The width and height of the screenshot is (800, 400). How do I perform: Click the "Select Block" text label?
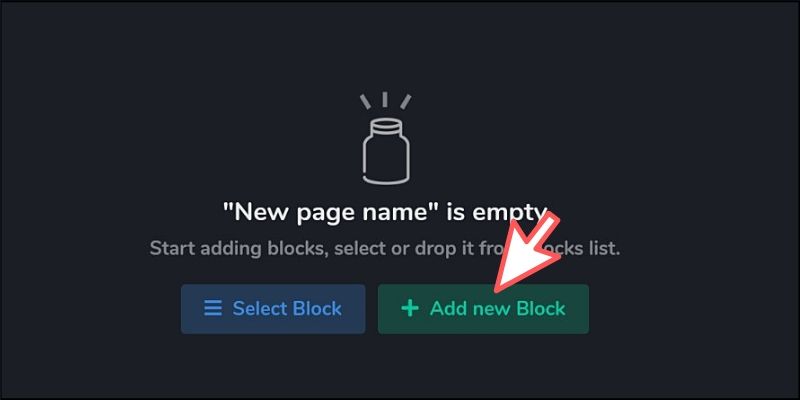coord(287,308)
